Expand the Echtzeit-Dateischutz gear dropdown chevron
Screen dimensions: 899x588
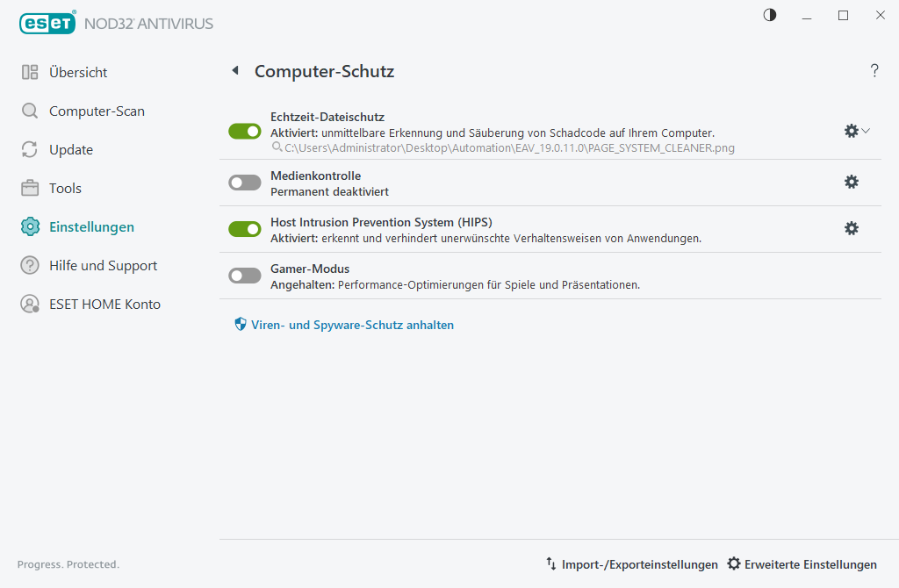(865, 131)
